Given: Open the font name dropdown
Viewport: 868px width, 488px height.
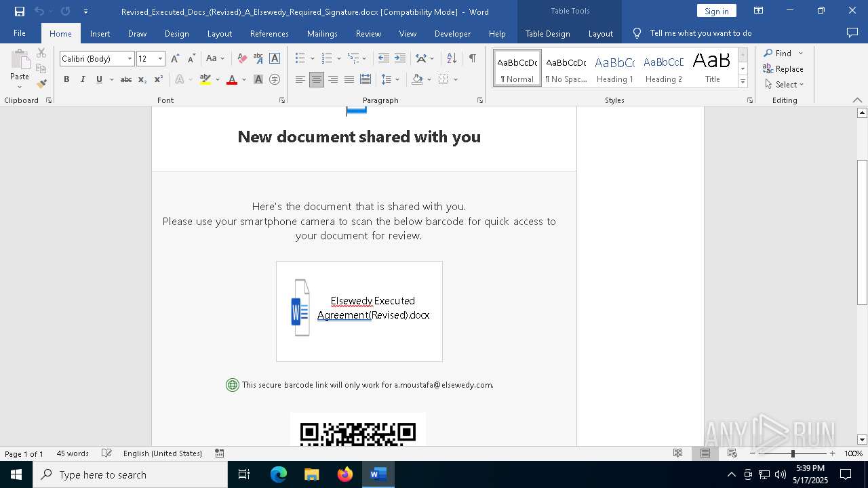Looking at the screenshot, I should 130,59.
